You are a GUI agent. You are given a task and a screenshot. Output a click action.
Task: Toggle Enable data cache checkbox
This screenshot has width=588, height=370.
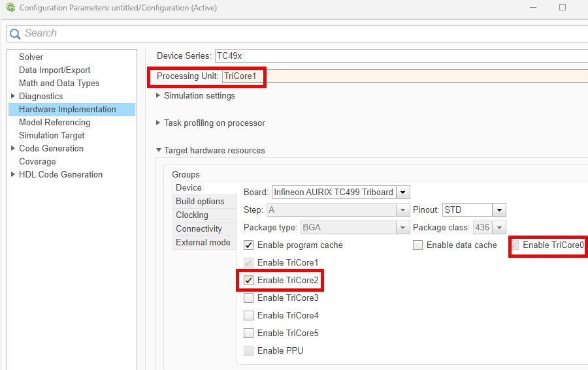coord(418,245)
